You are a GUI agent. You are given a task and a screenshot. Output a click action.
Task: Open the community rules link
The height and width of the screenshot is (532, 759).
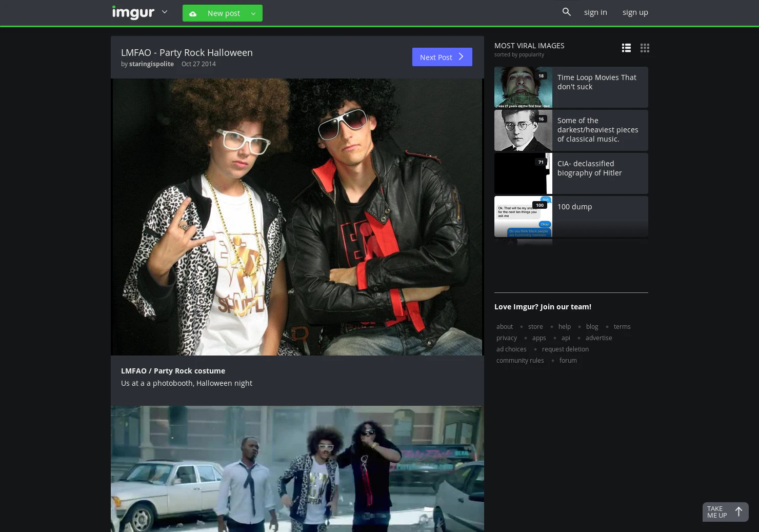[520, 361]
